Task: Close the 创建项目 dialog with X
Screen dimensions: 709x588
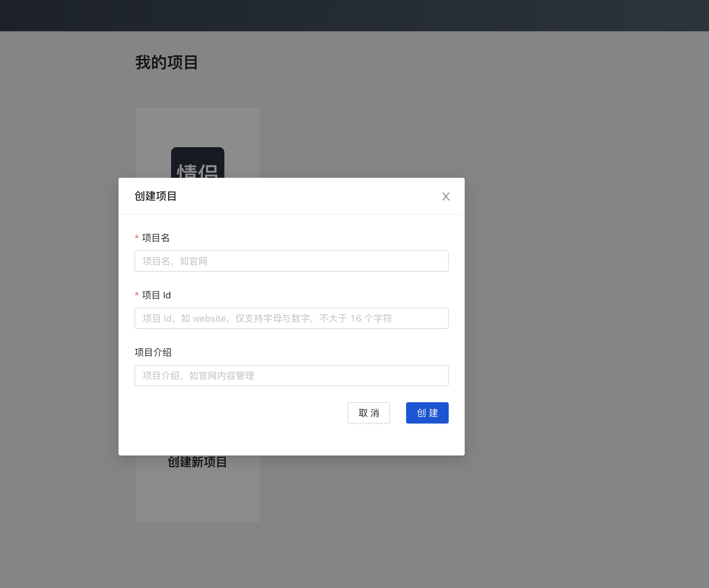Action: 446,196
